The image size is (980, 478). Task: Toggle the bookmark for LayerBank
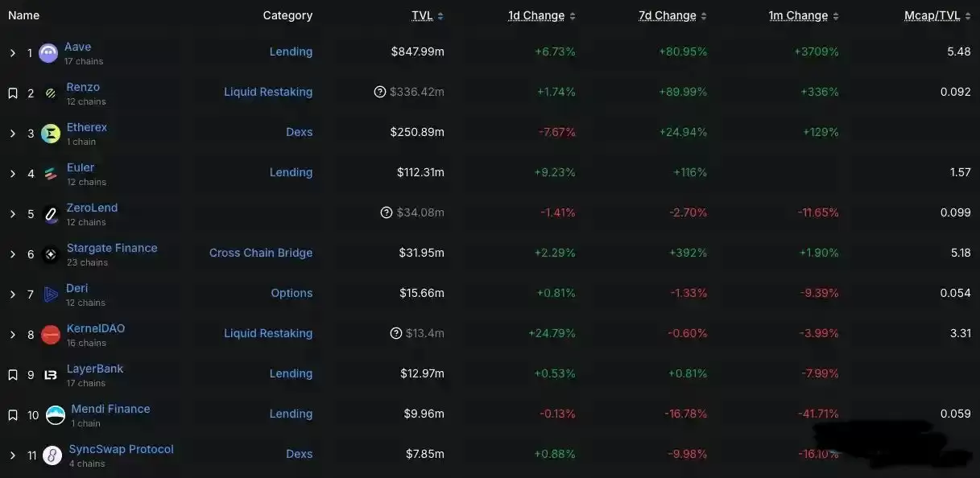pos(13,375)
